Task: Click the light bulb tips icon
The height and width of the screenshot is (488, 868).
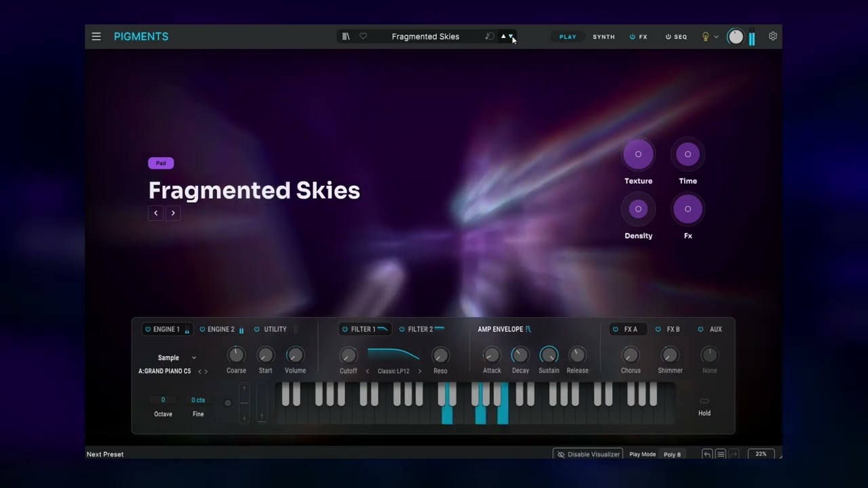Action: (x=705, y=37)
